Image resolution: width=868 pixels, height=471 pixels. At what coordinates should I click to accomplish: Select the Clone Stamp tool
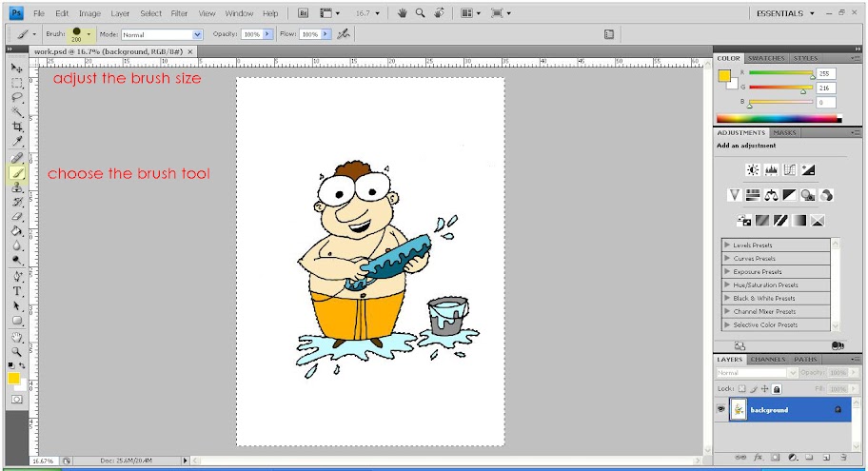tap(17, 187)
